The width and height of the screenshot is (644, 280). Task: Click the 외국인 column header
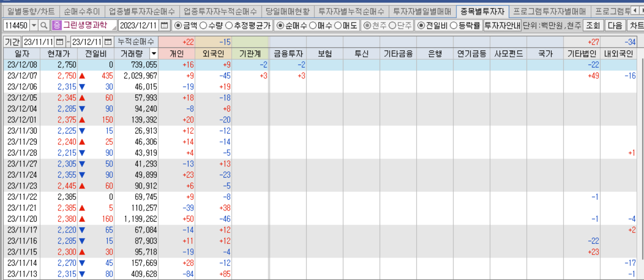click(x=214, y=54)
